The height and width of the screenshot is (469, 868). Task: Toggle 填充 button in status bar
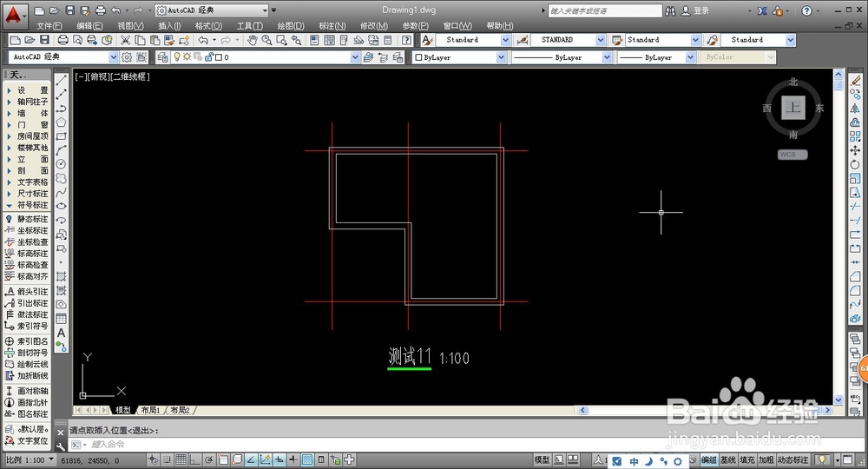[746, 459]
